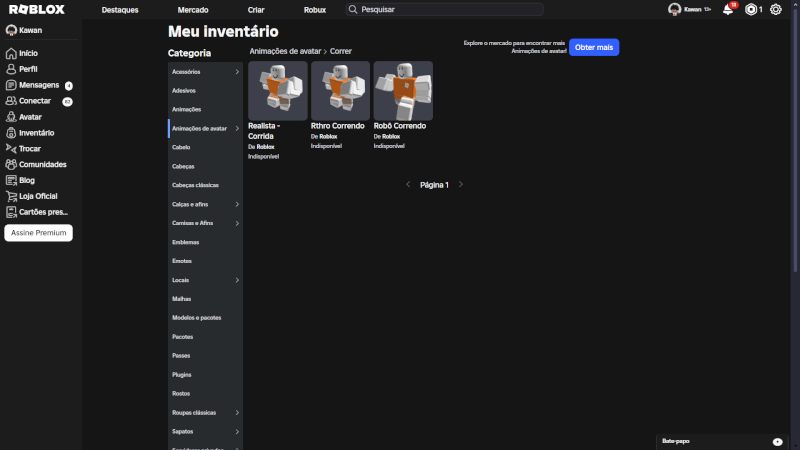800x450 pixels.
Task: Click the Mensagens unread count badge
Action: [68, 86]
